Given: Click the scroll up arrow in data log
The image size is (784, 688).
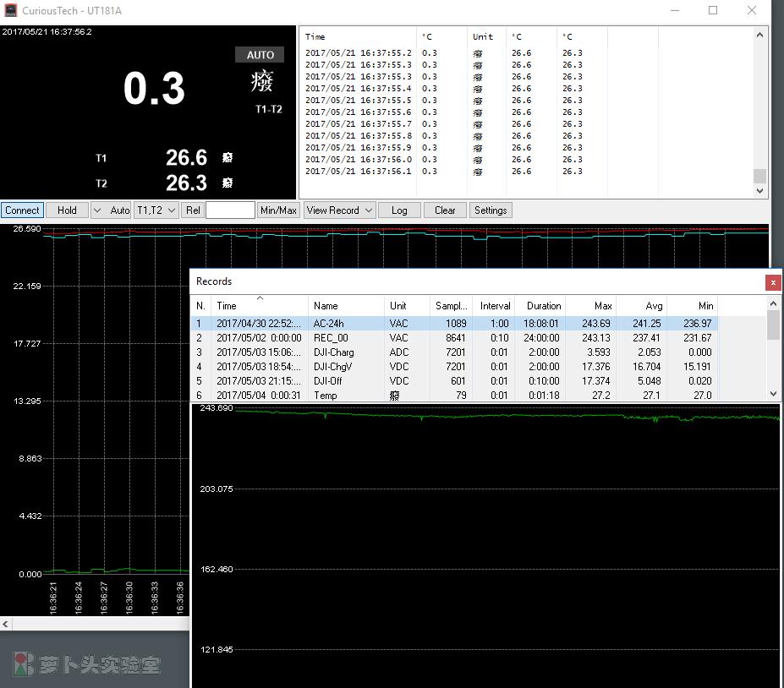Looking at the screenshot, I should [759, 35].
